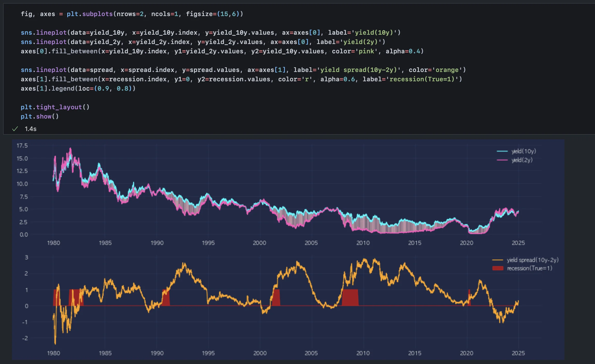This screenshot has width=595, height=364.
Task: Click the 2010 x-axis label on upper chart
Action: [363, 243]
